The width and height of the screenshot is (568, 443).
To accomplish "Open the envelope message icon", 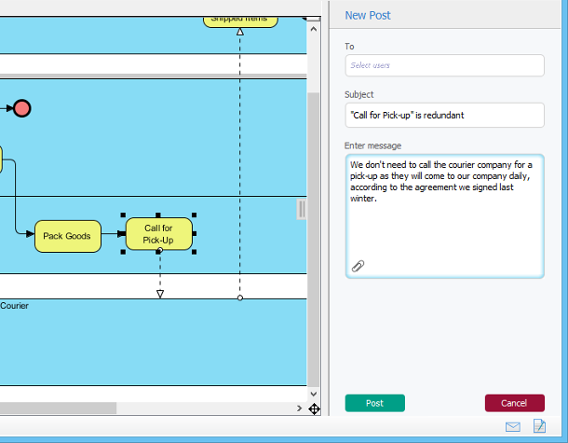I will point(513,427).
